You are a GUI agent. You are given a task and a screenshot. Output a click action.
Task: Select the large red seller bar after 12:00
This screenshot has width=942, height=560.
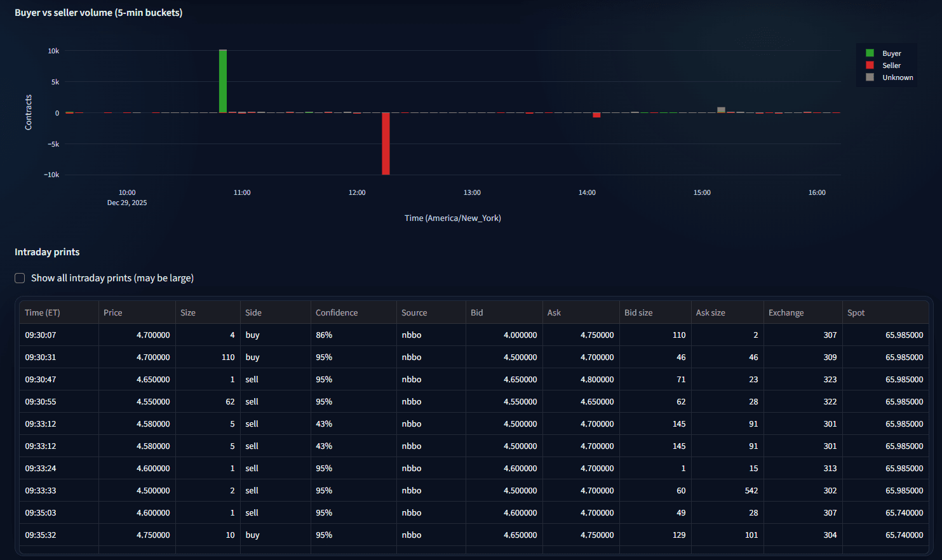coord(386,143)
